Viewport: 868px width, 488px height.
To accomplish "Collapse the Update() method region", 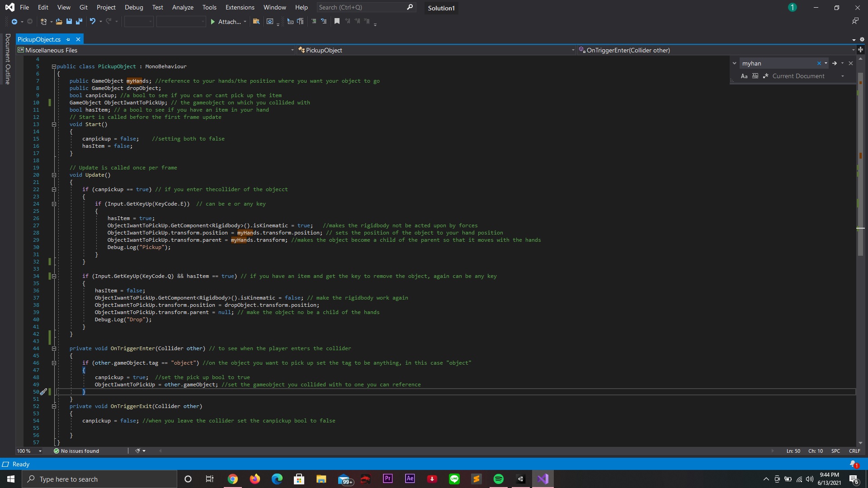I will click(54, 175).
